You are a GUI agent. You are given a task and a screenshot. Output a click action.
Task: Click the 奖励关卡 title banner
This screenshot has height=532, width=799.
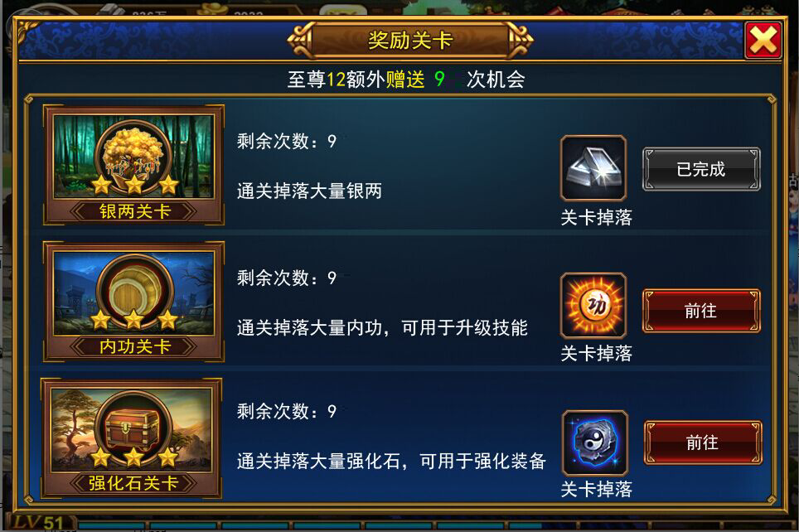410,40
